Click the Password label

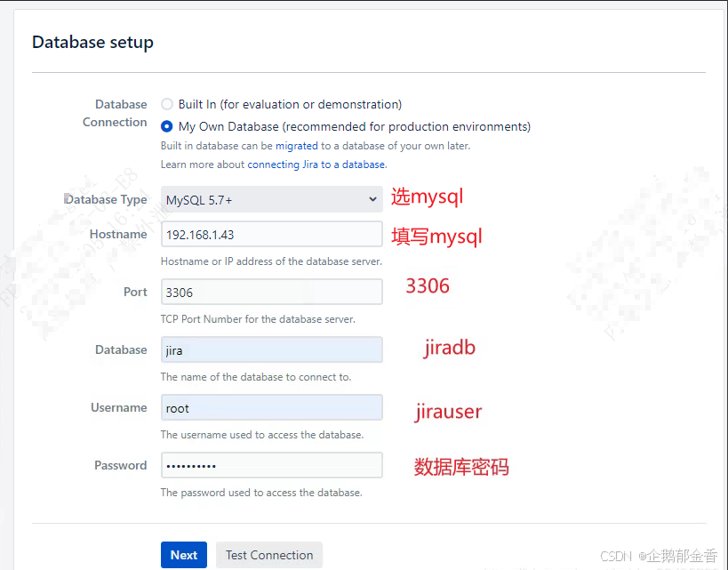[121, 465]
